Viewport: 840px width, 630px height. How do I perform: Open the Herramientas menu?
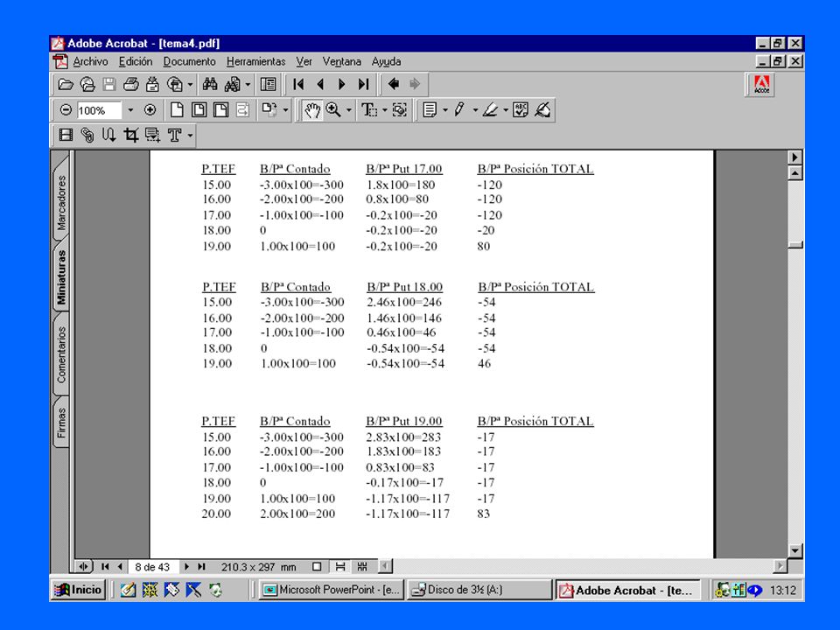click(255, 61)
